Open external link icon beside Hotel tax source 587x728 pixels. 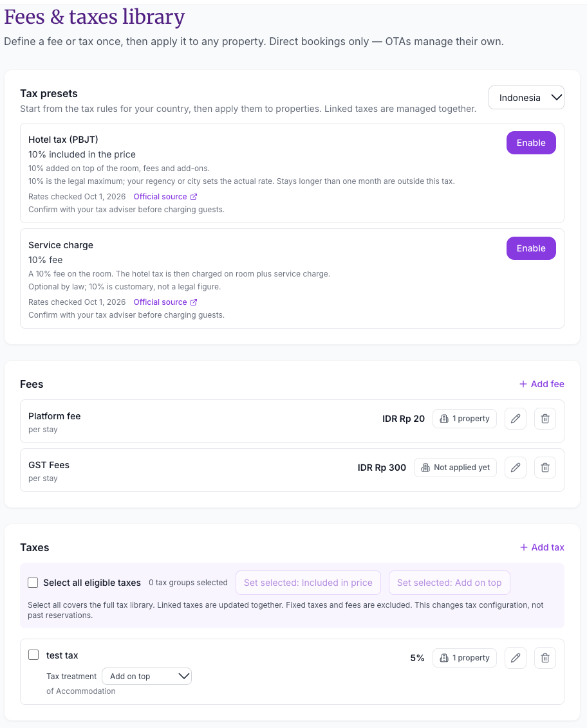click(194, 197)
